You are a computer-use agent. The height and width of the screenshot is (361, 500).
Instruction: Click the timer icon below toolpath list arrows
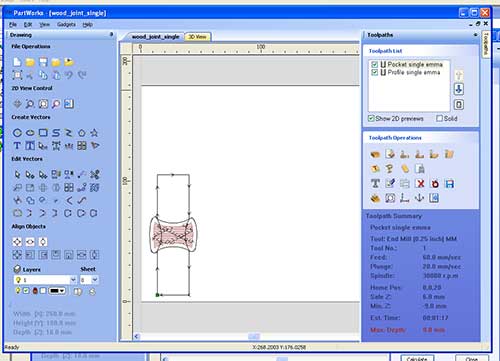click(459, 105)
